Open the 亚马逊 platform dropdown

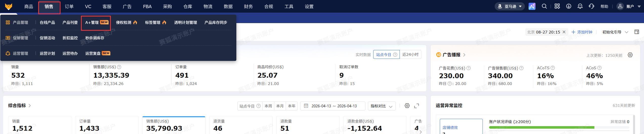click(510, 6)
